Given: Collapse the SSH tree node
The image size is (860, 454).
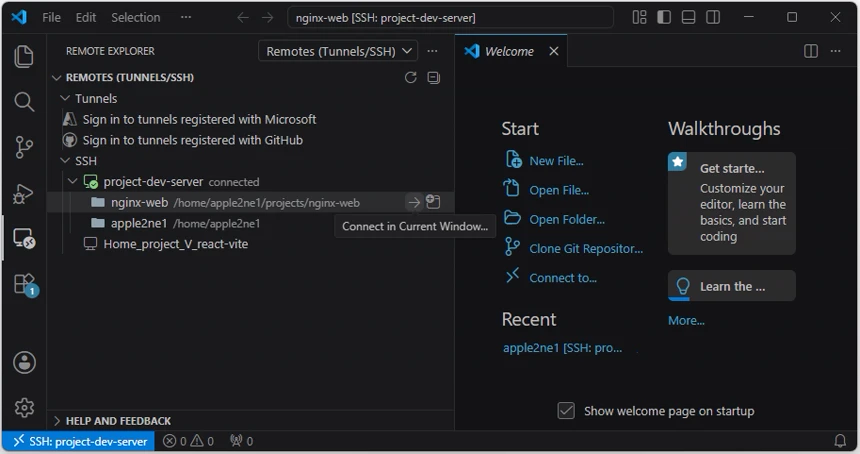Looking at the screenshot, I should coord(65,161).
